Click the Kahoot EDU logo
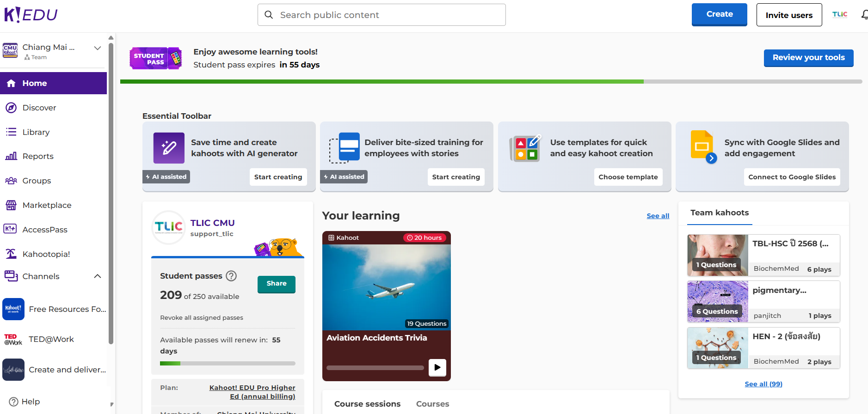This screenshot has width=868, height=414. pyautogui.click(x=31, y=15)
